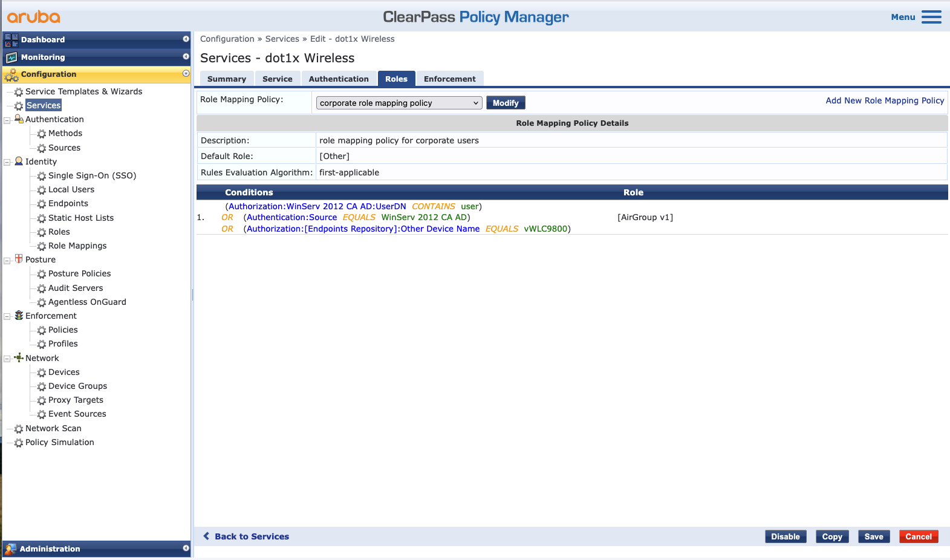
Task: Collapse the Configuration panel arrow
Action: [186, 74]
